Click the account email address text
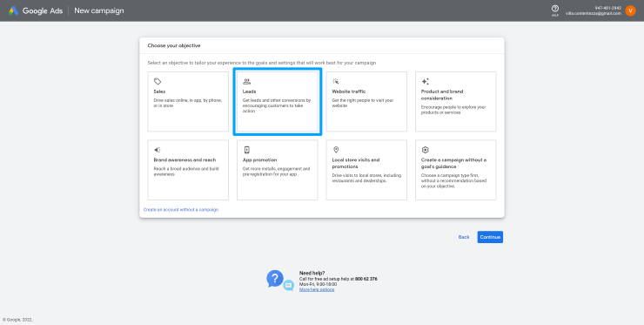The height and width of the screenshot is (325, 644). click(x=594, y=13)
